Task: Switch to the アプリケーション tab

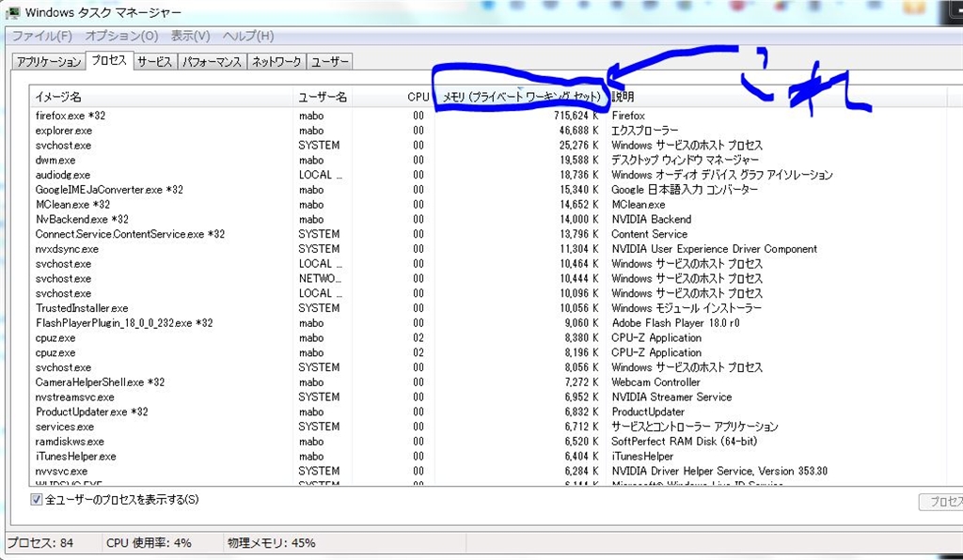Action: (49, 61)
